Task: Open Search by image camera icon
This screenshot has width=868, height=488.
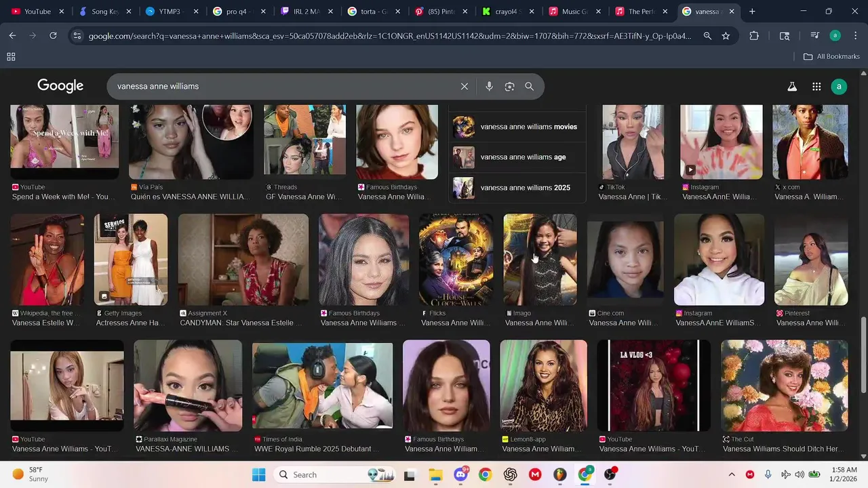Action: pyautogui.click(x=509, y=87)
